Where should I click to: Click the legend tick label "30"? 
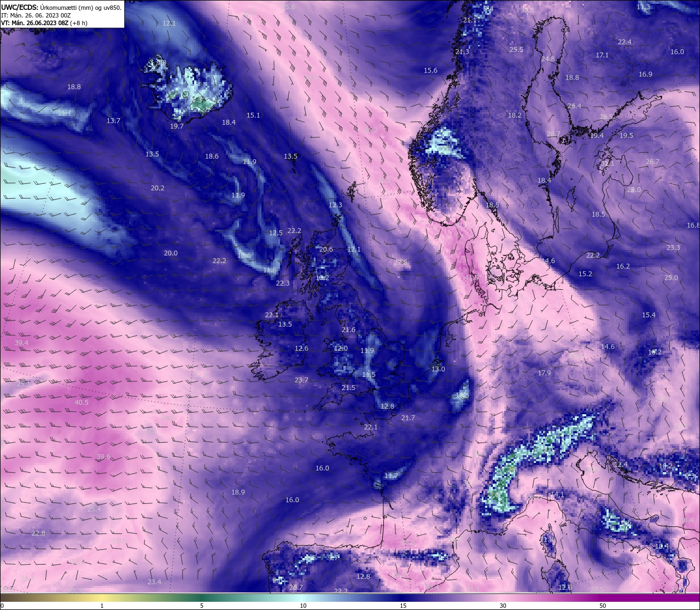503,606
